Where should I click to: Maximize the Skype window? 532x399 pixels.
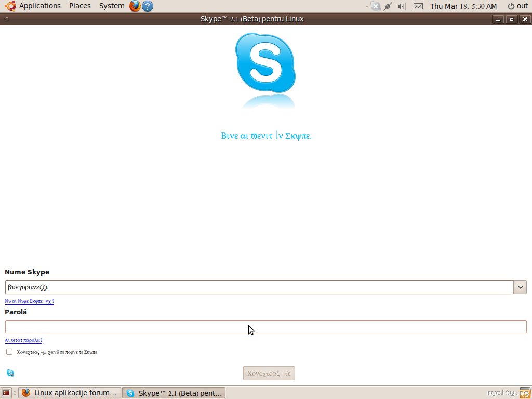512,19
